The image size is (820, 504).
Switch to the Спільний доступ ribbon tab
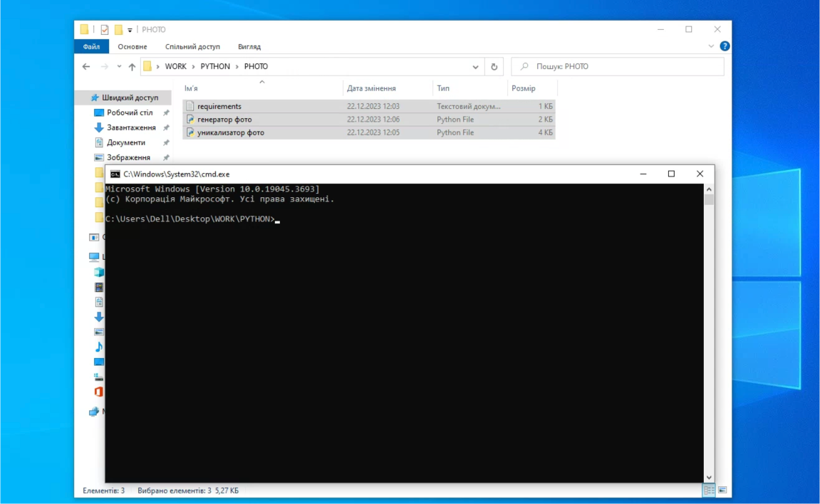click(x=192, y=46)
